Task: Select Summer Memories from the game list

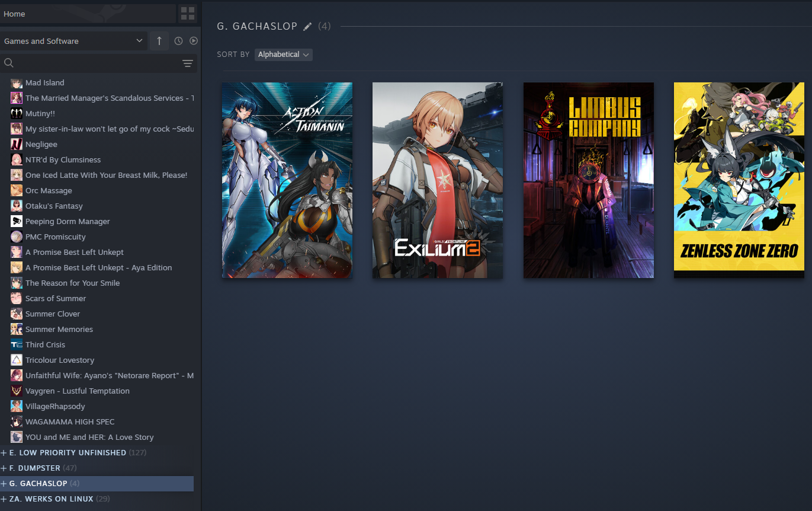Action: click(x=59, y=329)
